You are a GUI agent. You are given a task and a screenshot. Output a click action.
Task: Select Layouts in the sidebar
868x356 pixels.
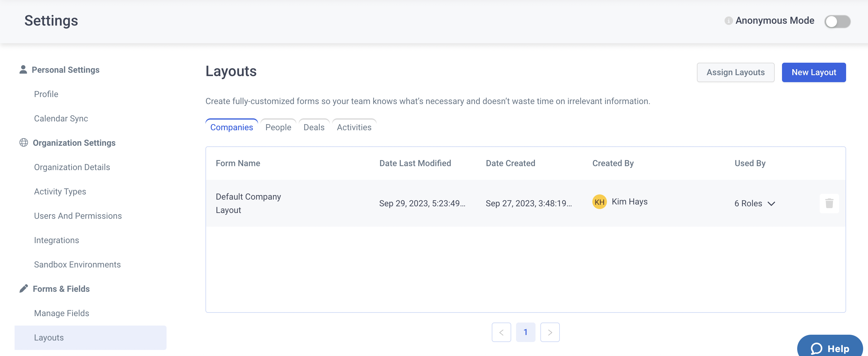pyautogui.click(x=90, y=337)
